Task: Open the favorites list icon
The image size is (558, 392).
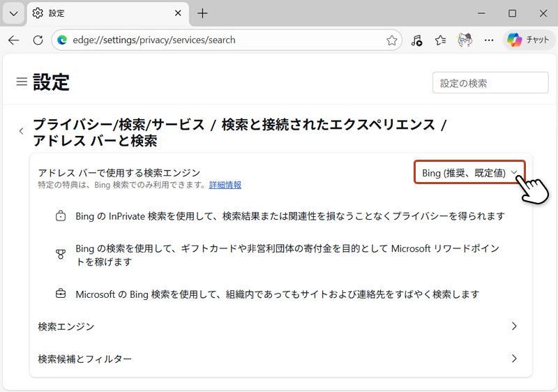Action: (441, 40)
